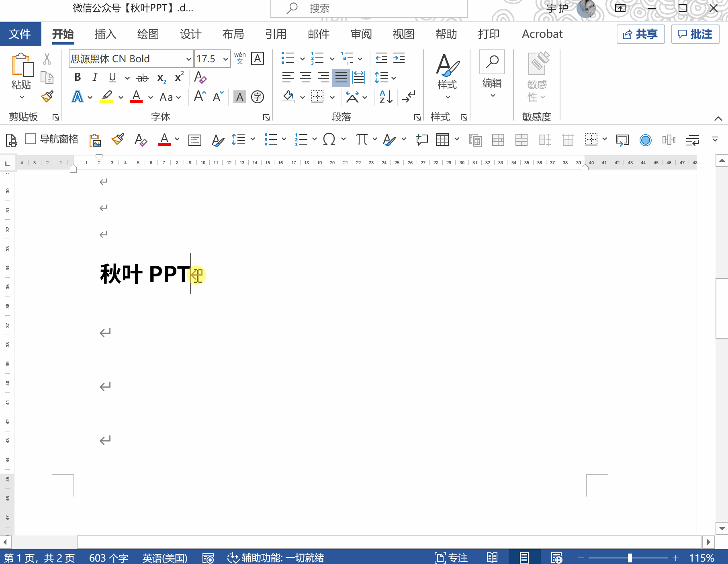Apply strikethrough formatting
The image size is (728, 564).
pyautogui.click(x=143, y=78)
